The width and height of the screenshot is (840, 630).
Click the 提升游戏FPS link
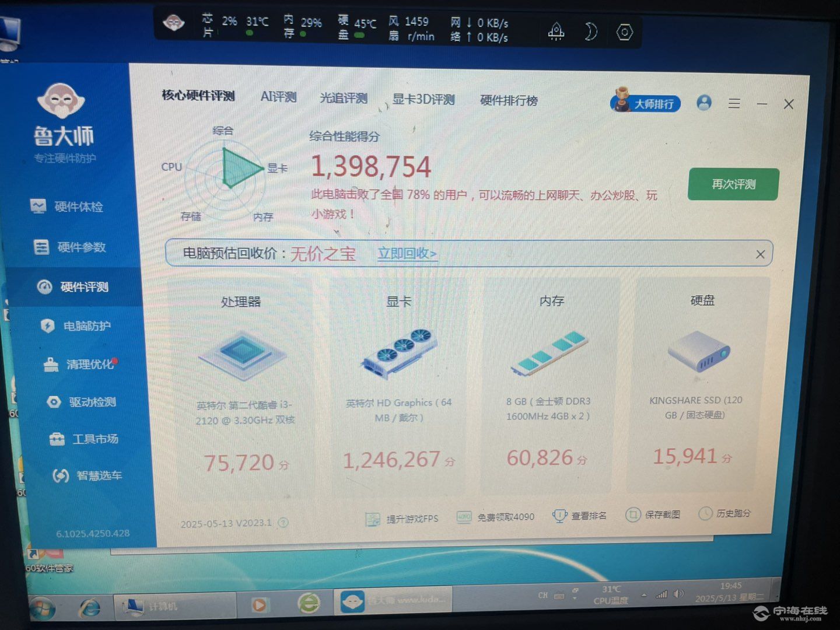[x=401, y=519]
